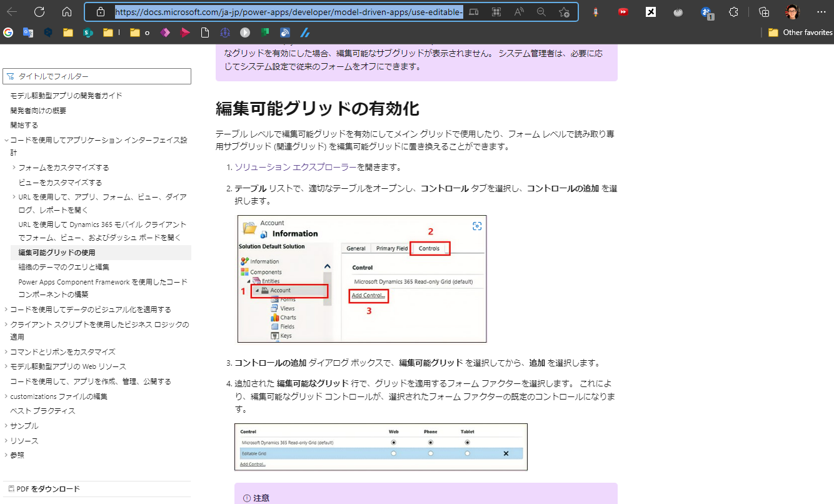Click the Account Information screenshot image
The image size is (834, 504).
[362, 279]
